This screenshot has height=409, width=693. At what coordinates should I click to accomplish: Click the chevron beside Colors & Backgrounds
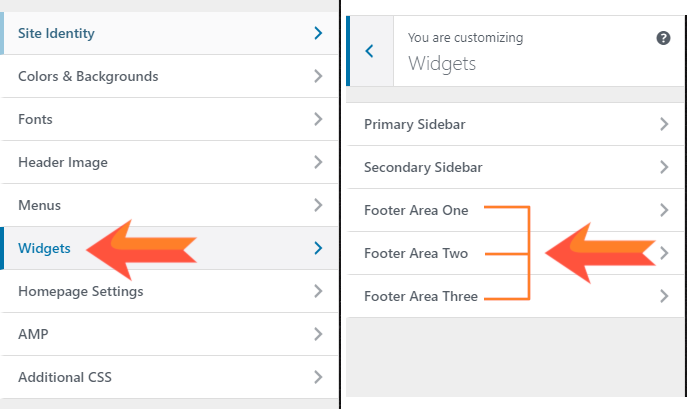(318, 76)
